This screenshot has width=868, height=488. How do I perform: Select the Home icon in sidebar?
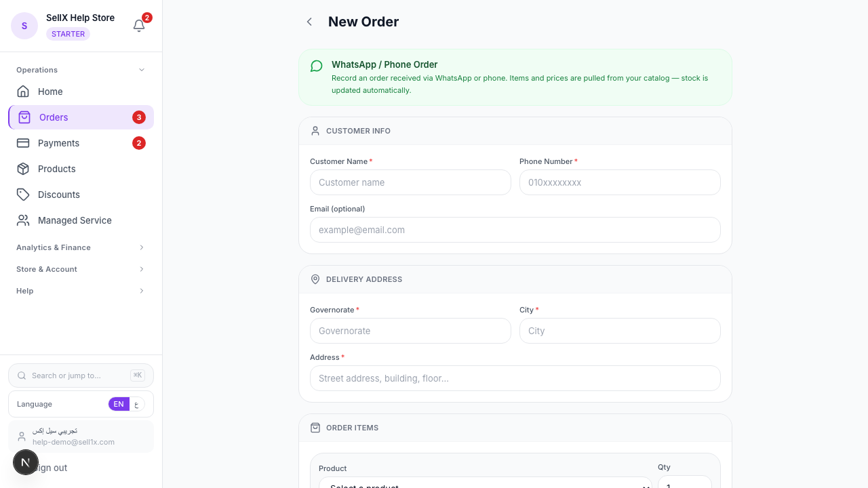(x=24, y=91)
